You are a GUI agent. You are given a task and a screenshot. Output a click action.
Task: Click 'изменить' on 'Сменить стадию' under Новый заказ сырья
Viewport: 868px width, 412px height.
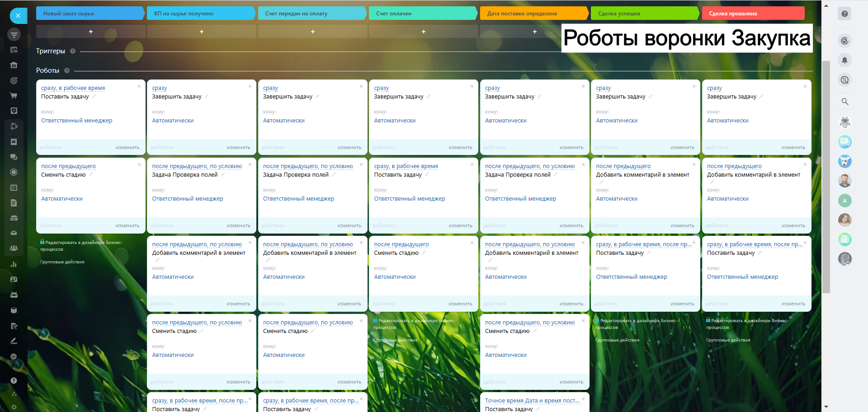(x=127, y=225)
